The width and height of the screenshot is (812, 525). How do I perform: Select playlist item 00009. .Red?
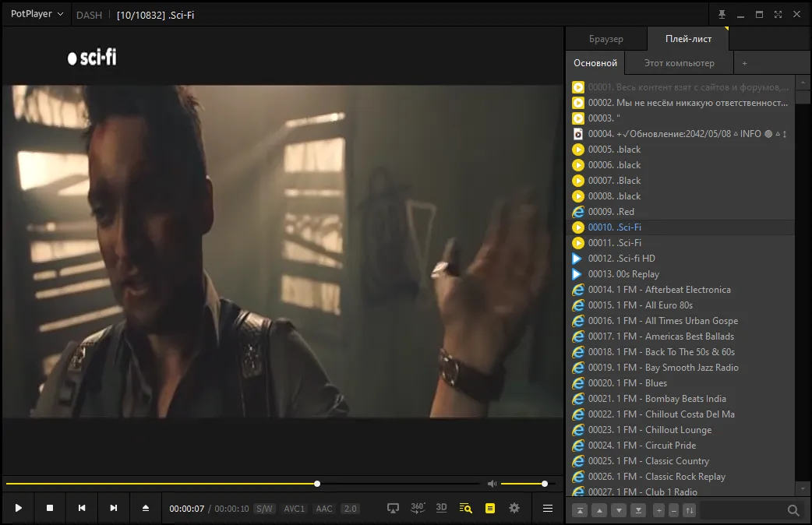pyautogui.click(x=680, y=212)
